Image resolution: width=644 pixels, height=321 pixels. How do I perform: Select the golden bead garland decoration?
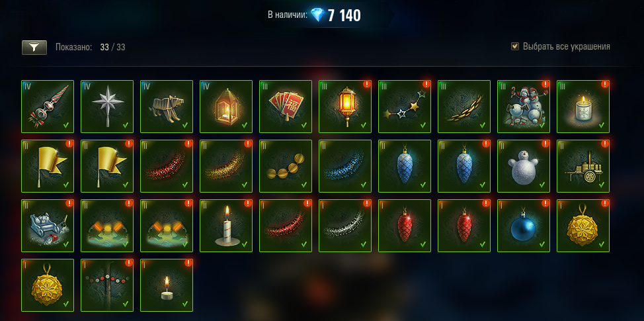pos(286,166)
